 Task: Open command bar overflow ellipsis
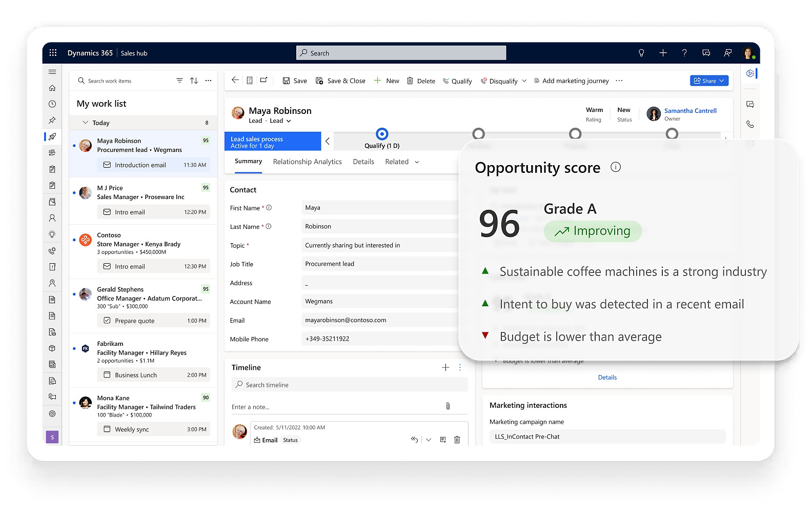pyautogui.click(x=619, y=81)
